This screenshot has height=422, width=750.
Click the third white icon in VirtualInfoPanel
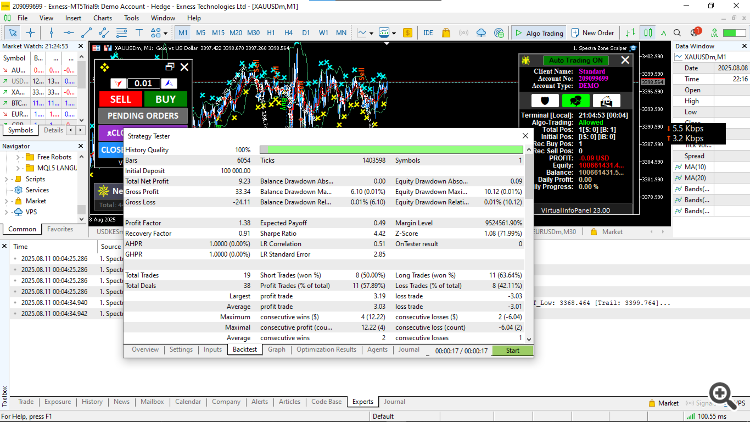tap(607, 100)
